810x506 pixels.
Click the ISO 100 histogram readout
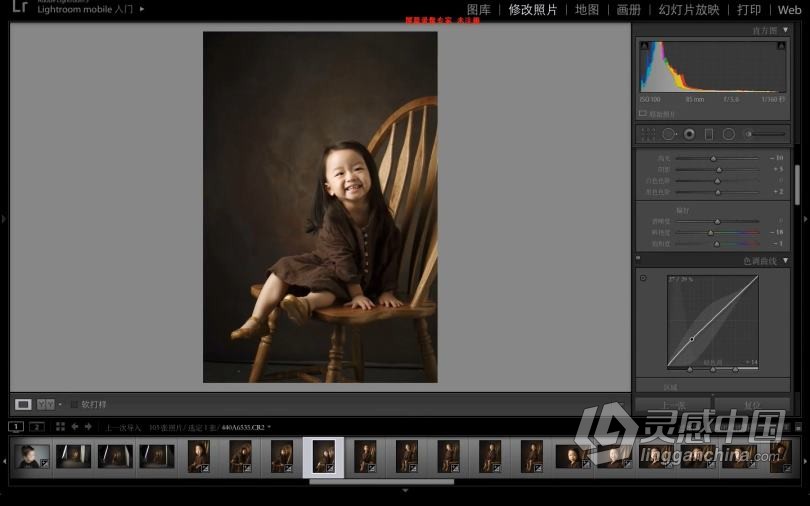(x=650, y=99)
